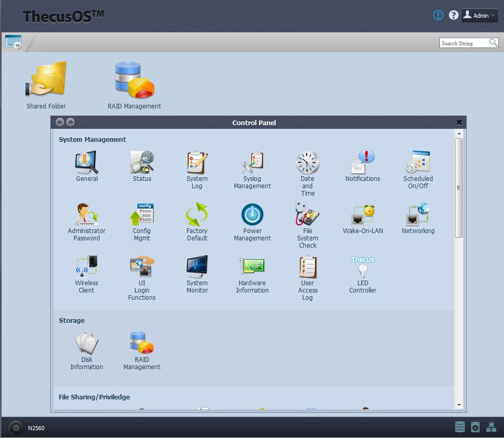Open Syslog Management

[x=252, y=170]
